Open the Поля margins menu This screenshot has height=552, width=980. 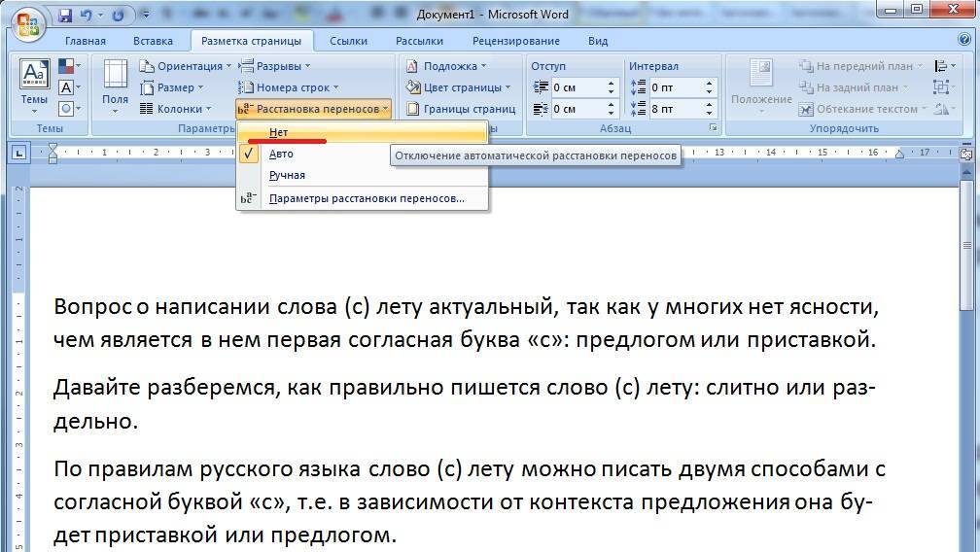tap(115, 86)
